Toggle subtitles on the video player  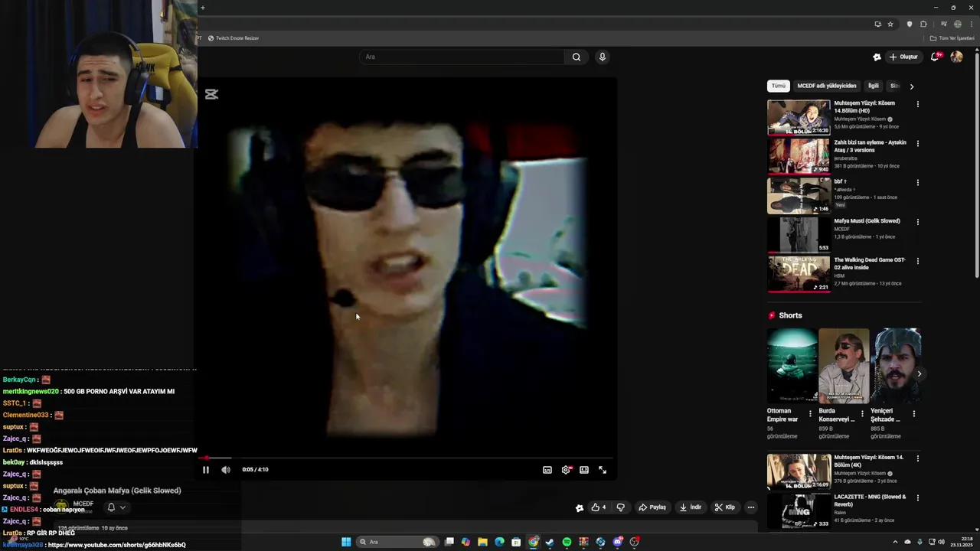point(547,470)
